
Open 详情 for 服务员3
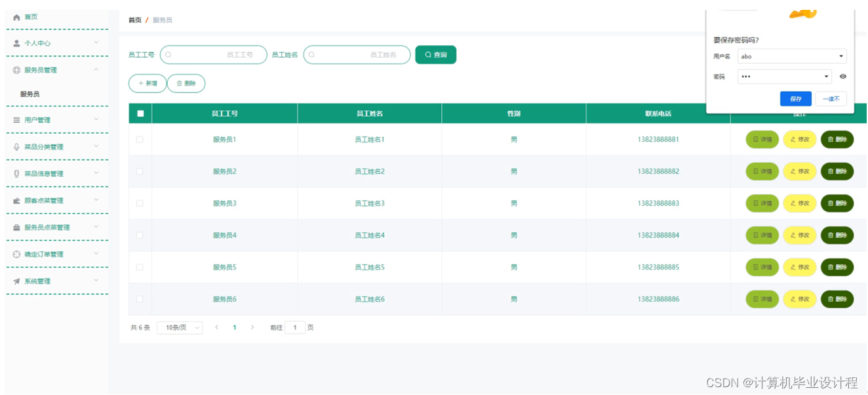click(762, 203)
